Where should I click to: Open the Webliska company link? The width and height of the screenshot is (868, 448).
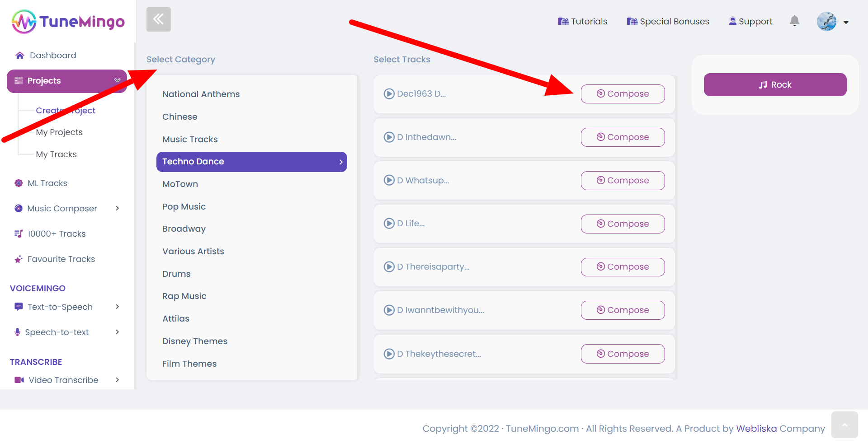(x=756, y=429)
